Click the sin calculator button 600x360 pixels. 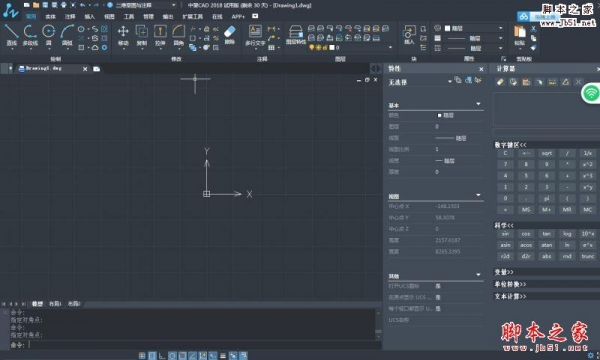click(505, 234)
